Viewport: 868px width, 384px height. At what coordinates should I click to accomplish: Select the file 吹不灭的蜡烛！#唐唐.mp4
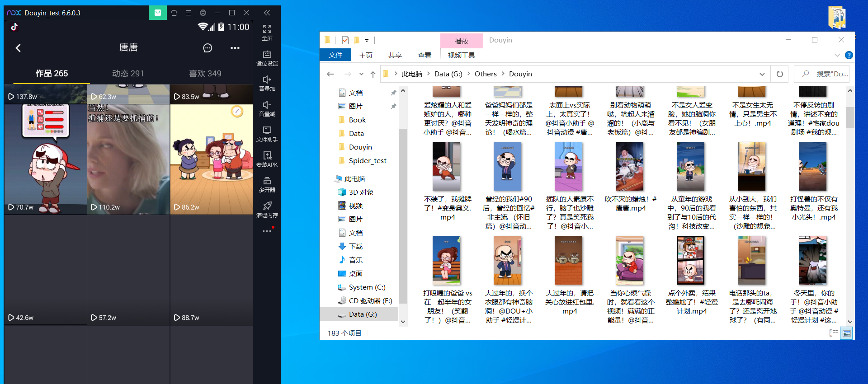[631, 178]
